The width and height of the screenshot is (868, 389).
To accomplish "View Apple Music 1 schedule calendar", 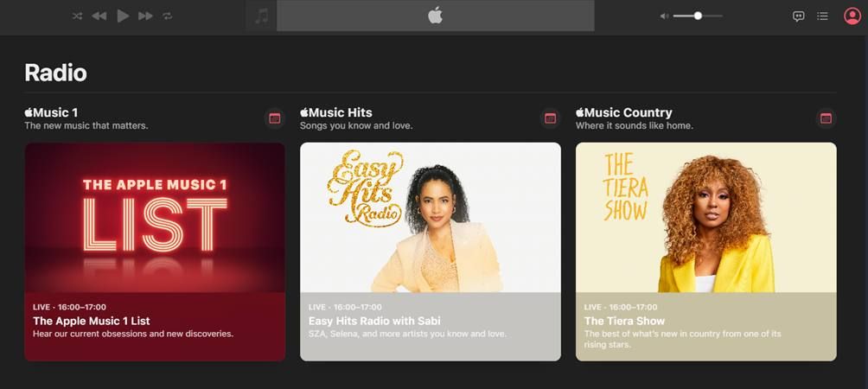I will (x=275, y=118).
